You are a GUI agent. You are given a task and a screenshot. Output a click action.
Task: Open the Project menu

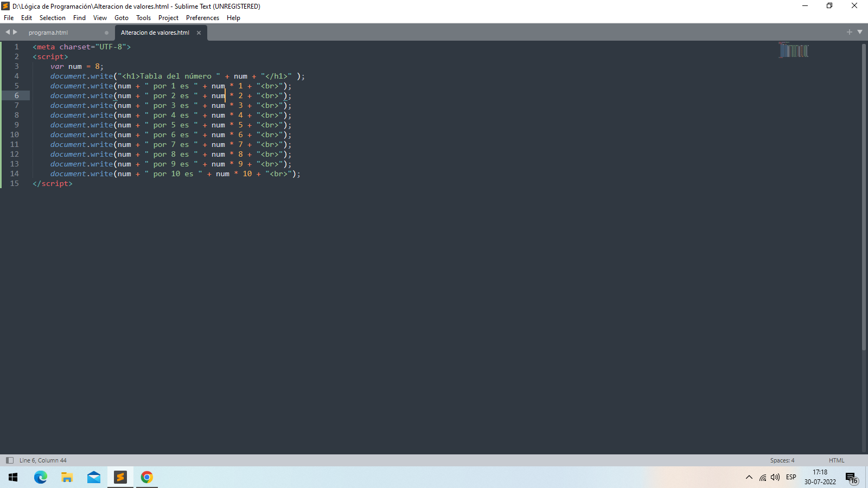pos(168,18)
